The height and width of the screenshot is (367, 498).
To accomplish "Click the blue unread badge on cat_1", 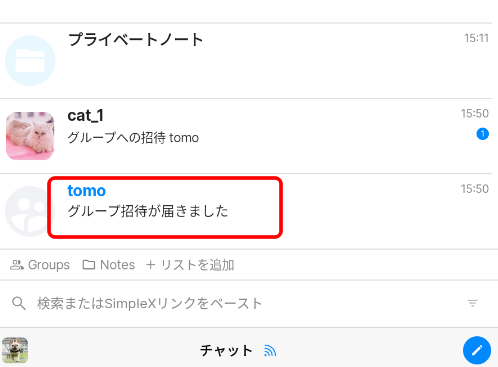I will coord(482,134).
